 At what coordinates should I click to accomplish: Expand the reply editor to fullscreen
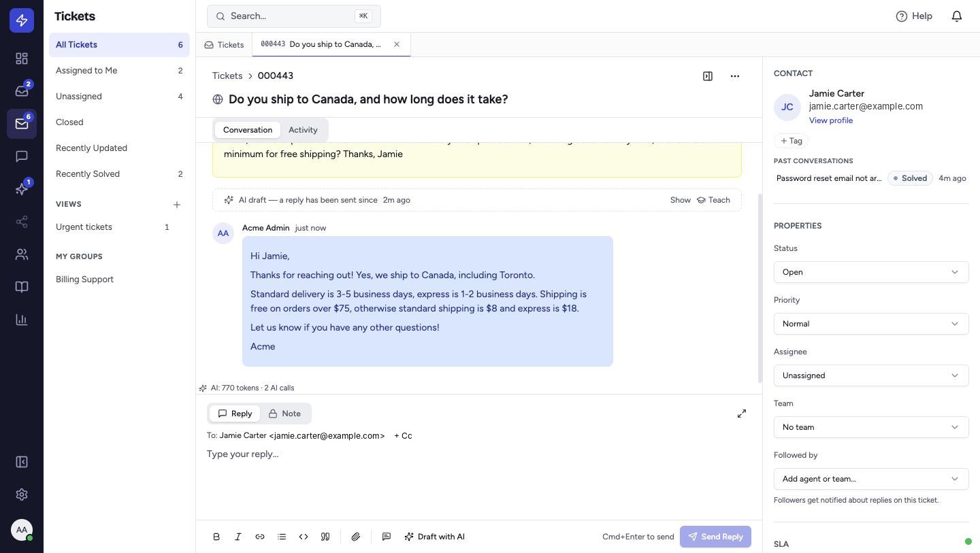(742, 414)
